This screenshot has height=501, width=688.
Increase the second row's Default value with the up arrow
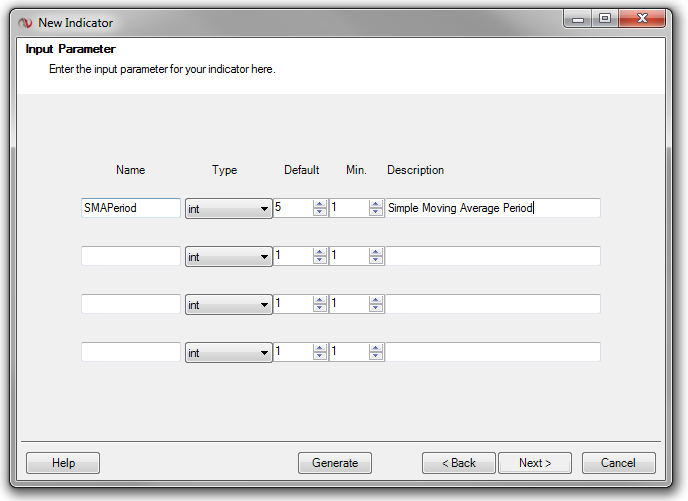[320, 252]
